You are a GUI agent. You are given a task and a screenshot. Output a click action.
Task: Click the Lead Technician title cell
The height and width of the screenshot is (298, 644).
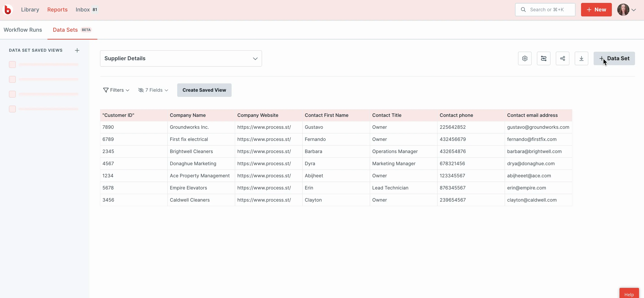[x=404, y=188]
